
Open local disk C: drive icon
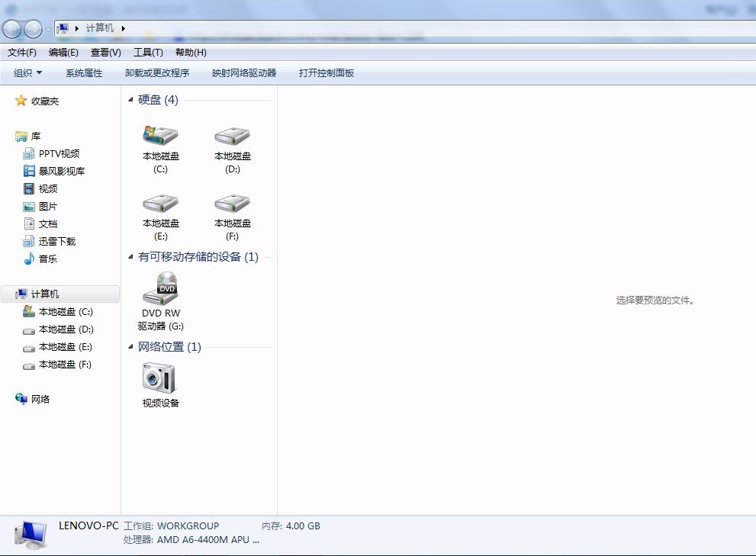(160, 137)
